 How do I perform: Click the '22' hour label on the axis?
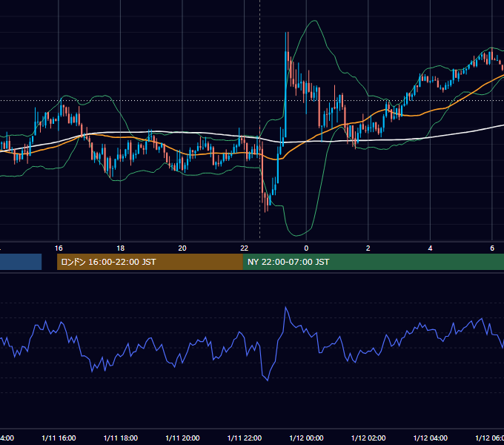245,248
